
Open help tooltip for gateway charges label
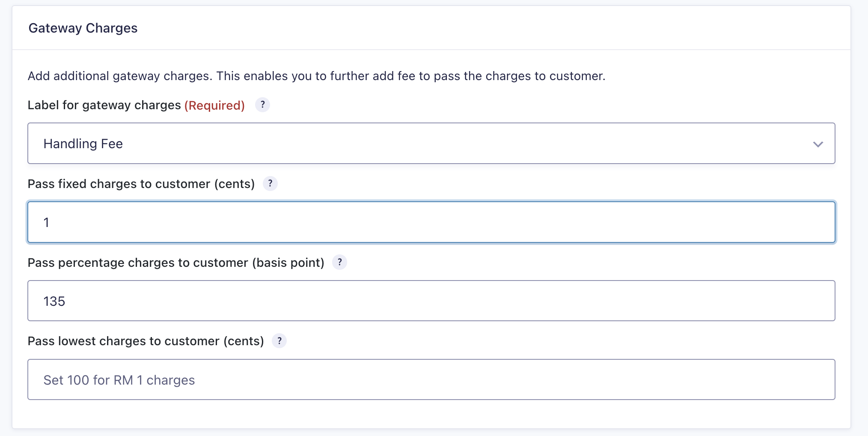point(262,105)
